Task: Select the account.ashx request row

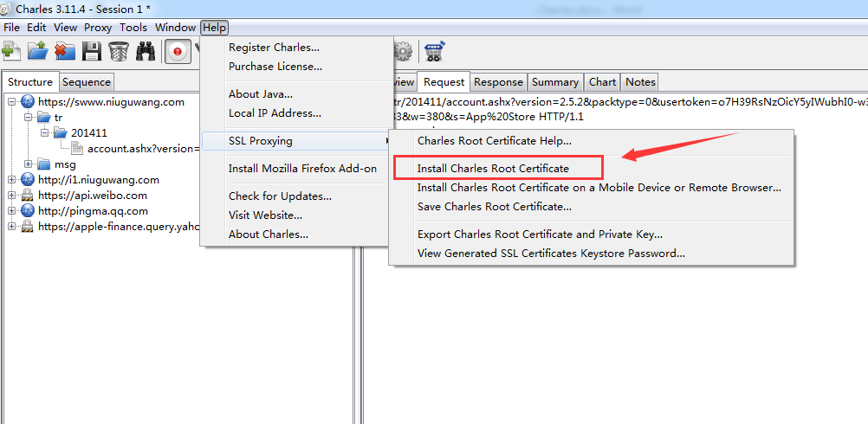Action: pyautogui.click(x=143, y=148)
